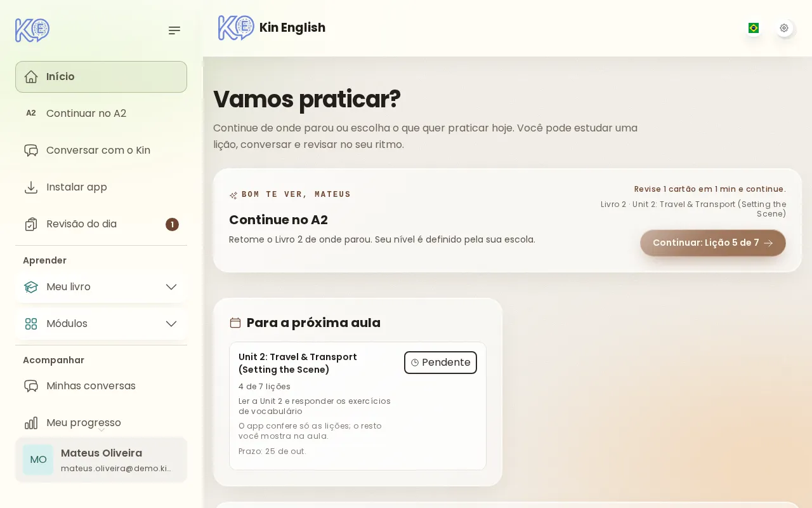Click the "Livro 2 · Unit 2" subtitle text

pyautogui.click(x=693, y=209)
